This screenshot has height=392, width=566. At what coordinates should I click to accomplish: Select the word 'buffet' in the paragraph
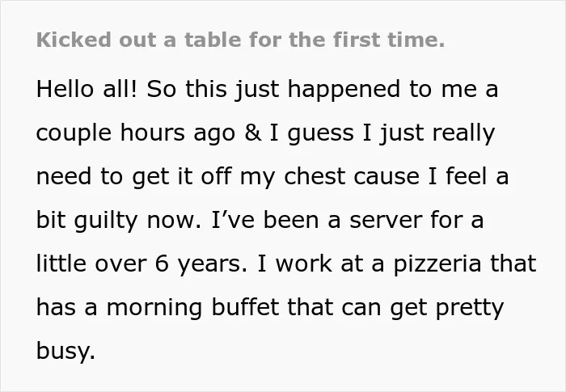pos(245,307)
